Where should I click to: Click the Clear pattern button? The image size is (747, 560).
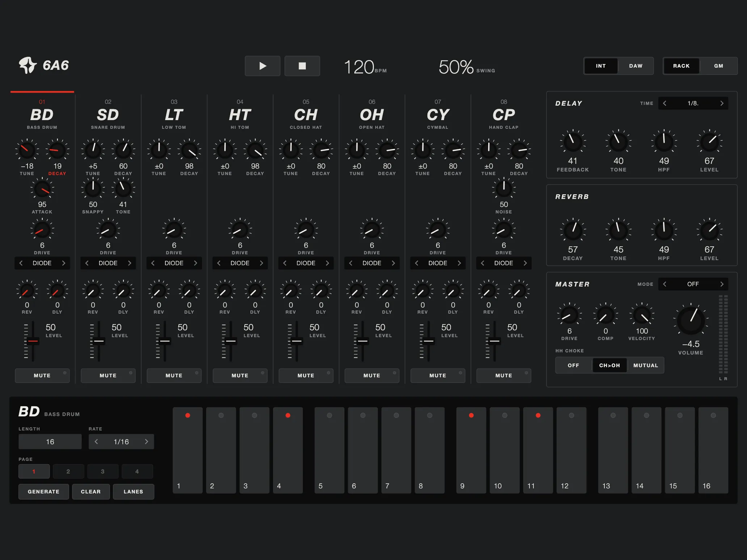pos(91,492)
